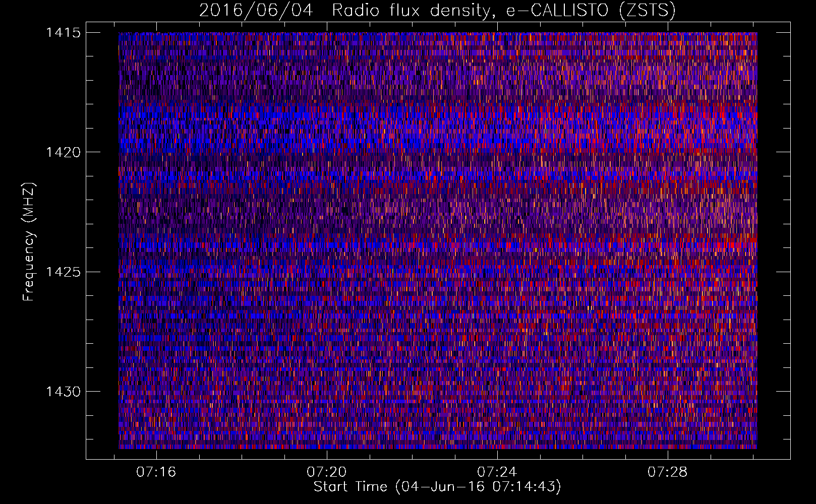Viewport: 816px width, 504px height.
Task: Click the 1425 frequency axis label
Action: click(x=63, y=272)
